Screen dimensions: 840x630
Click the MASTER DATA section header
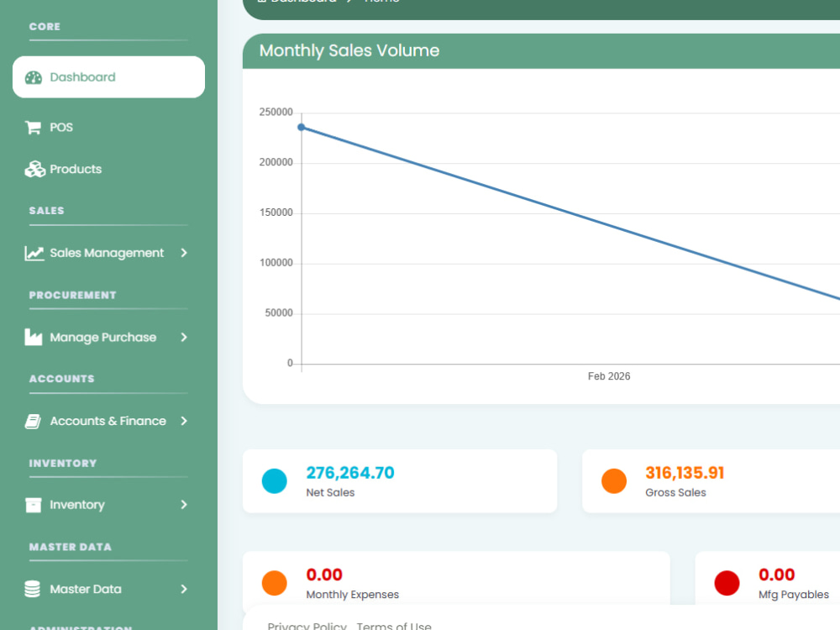point(71,548)
